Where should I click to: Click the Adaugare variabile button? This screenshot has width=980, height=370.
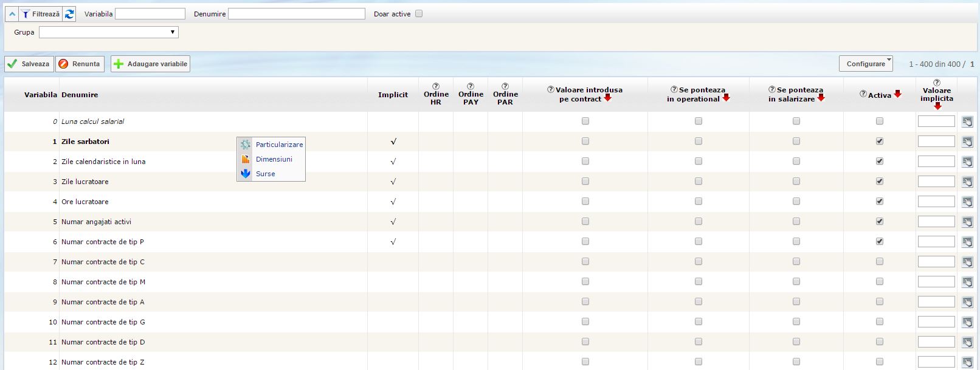pyautogui.click(x=150, y=64)
